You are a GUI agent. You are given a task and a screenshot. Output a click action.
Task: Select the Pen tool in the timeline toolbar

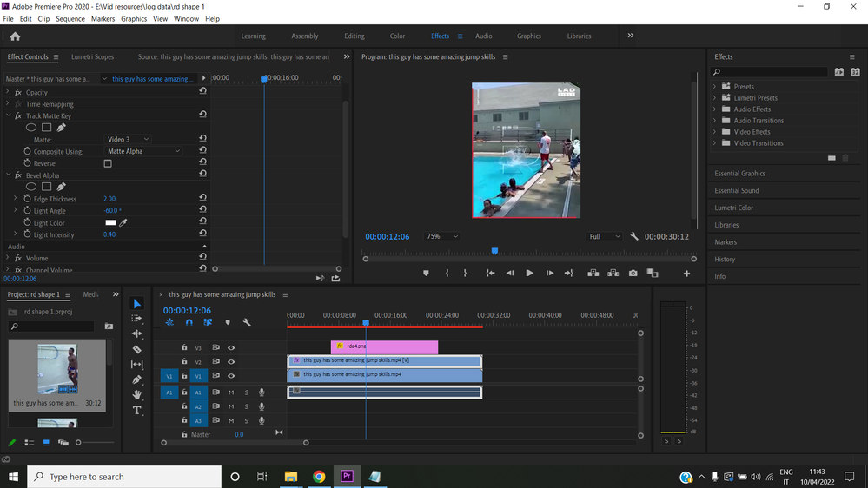coord(136,379)
